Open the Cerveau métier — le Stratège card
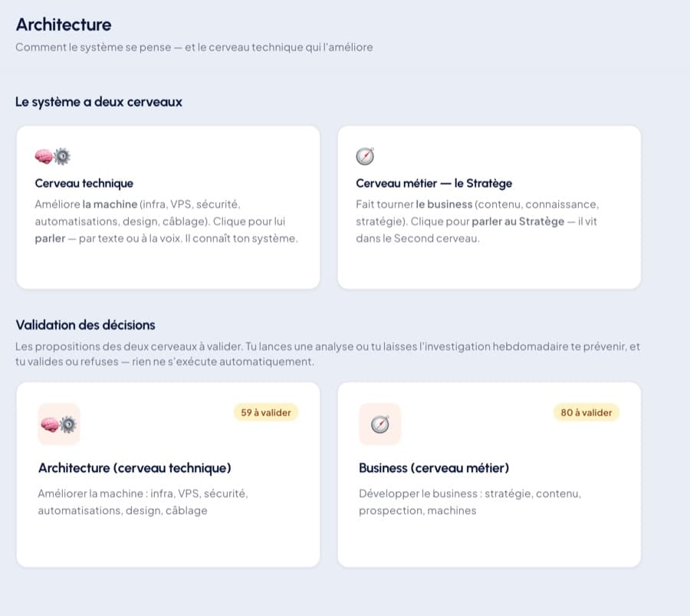Screen dimensions: 690x616 (x=489, y=208)
